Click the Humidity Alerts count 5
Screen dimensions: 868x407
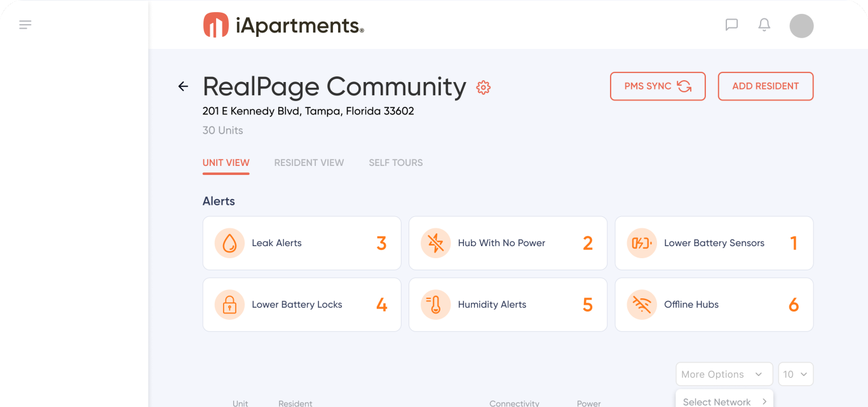click(x=588, y=305)
